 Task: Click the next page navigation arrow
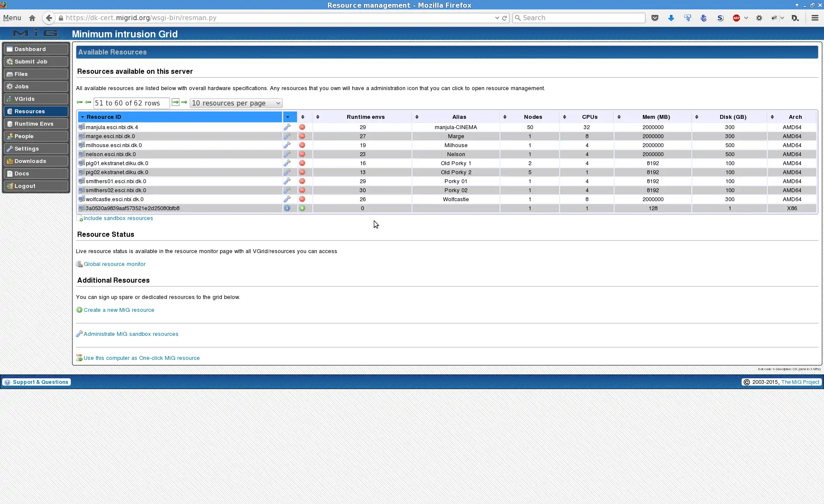click(x=175, y=103)
